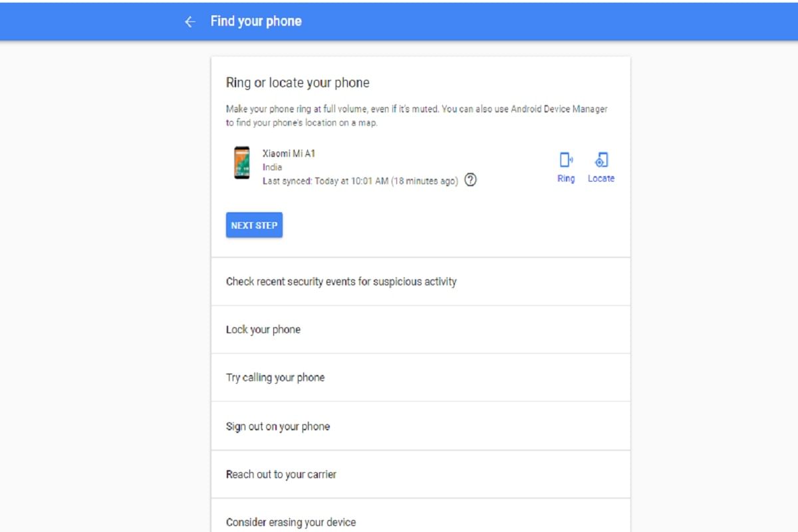The image size is (798, 532).
Task: Open the Find your phone header title
Action: (x=255, y=21)
